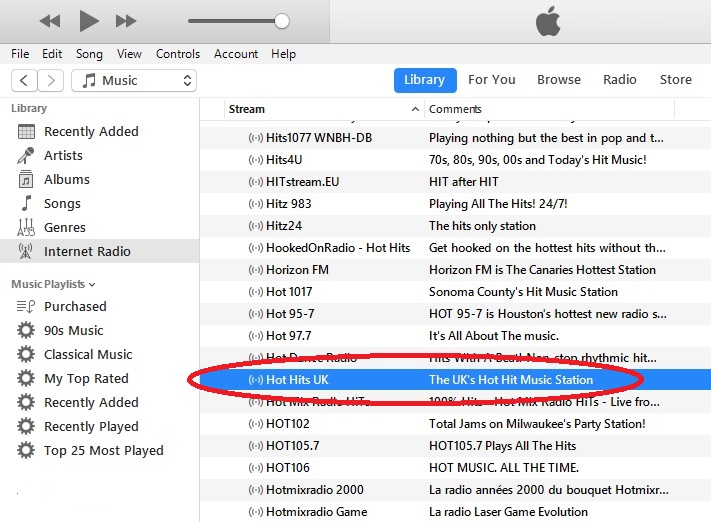Open the Edit menu
Image resolution: width=711 pixels, height=522 pixels.
pyautogui.click(x=52, y=54)
